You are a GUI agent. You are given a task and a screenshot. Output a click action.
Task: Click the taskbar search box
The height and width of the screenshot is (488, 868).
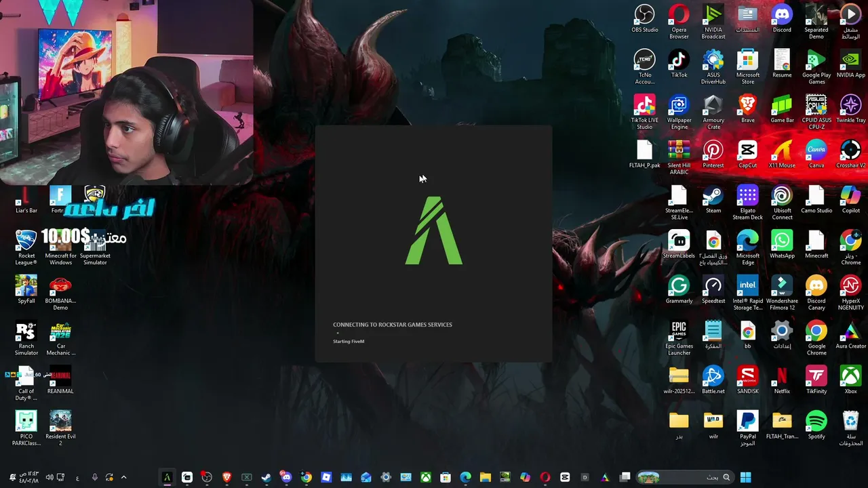coord(686,477)
